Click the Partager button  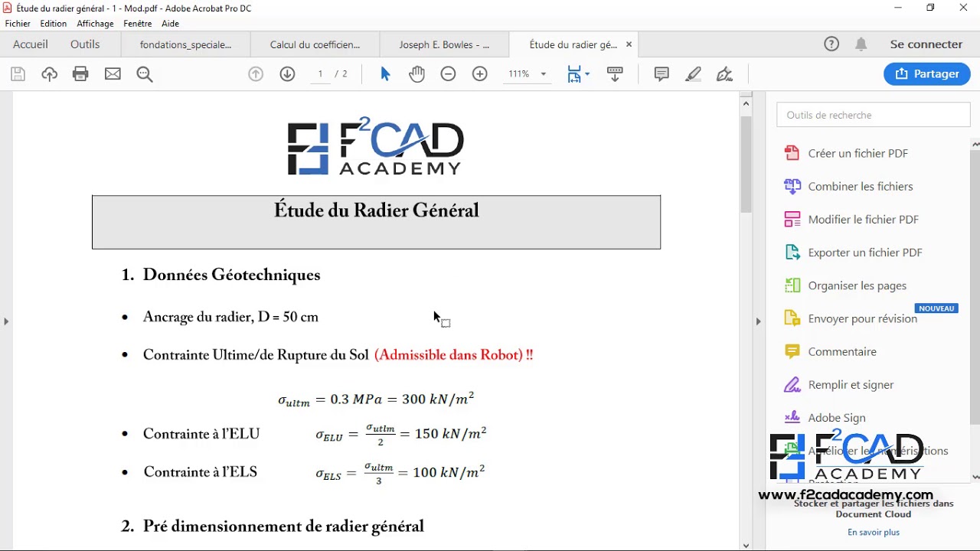coord(927,73)
